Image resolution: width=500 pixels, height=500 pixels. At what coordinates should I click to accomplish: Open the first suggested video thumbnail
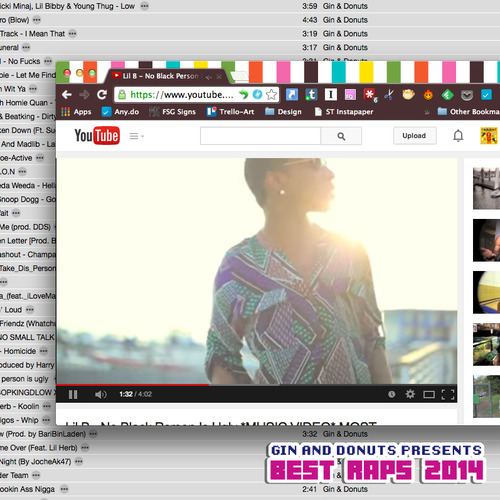point(486,188)
